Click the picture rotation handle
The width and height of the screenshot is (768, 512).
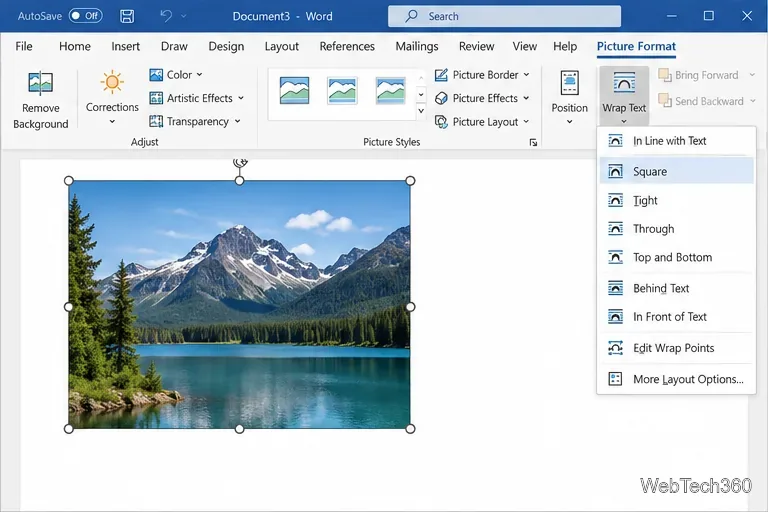(x=240, y=162)
